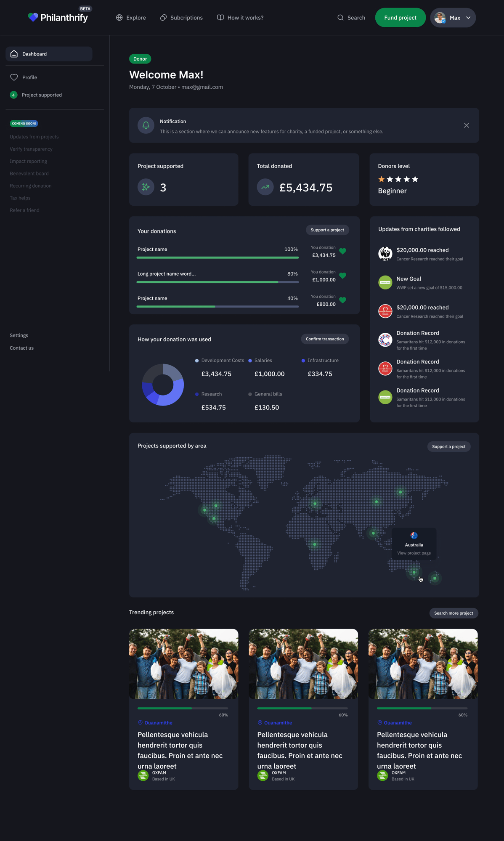This screenshot has width=504, height=841.
Task: Click the donut chart of donation usage
Action: pyautogui.click(x=163, y=385)
